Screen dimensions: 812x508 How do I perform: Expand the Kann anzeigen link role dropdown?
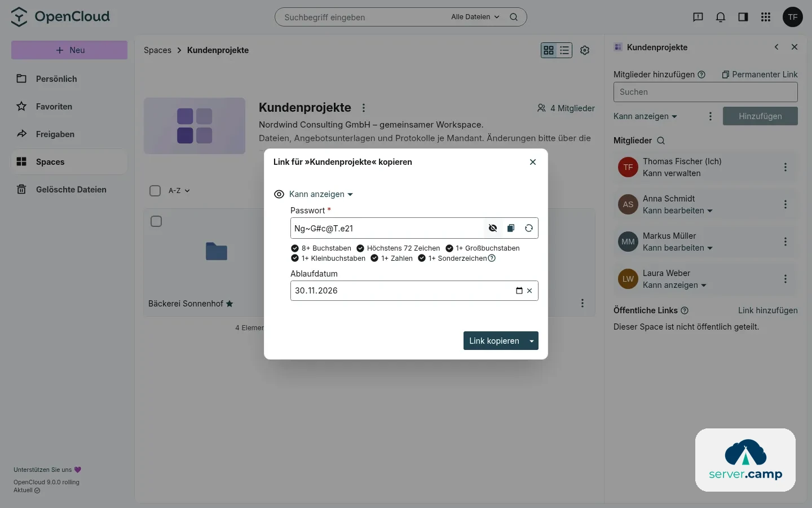coord(321,194)
